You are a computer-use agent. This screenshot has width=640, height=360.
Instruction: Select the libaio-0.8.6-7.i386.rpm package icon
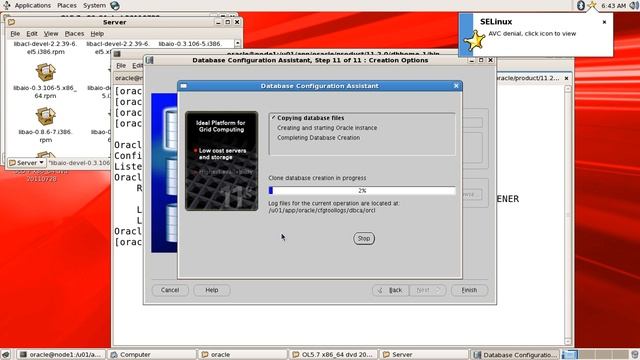(x=45, y=116)
